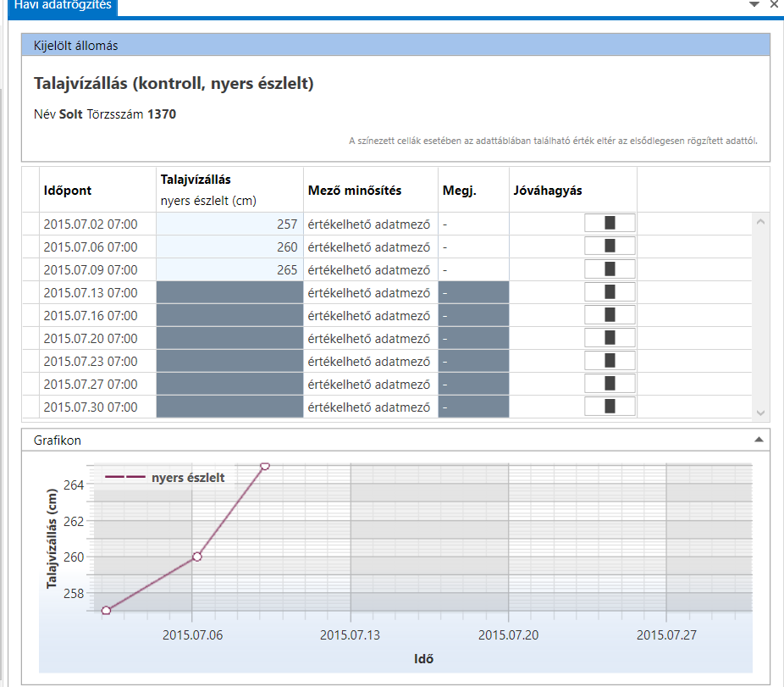784x687 pixels.
Task: Click the Időpont column header
Action: click(97, 190)
